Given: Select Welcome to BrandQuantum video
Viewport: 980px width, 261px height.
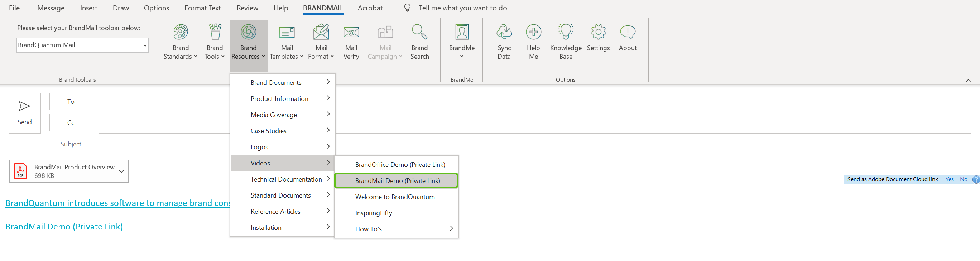Looking at the screenshot, I should pyautogui.click(x=397, y=197).
